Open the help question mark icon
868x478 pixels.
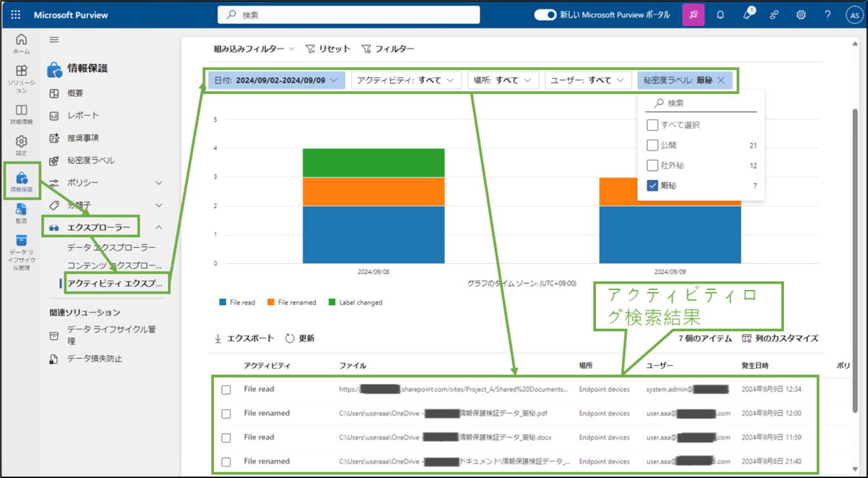827,14
